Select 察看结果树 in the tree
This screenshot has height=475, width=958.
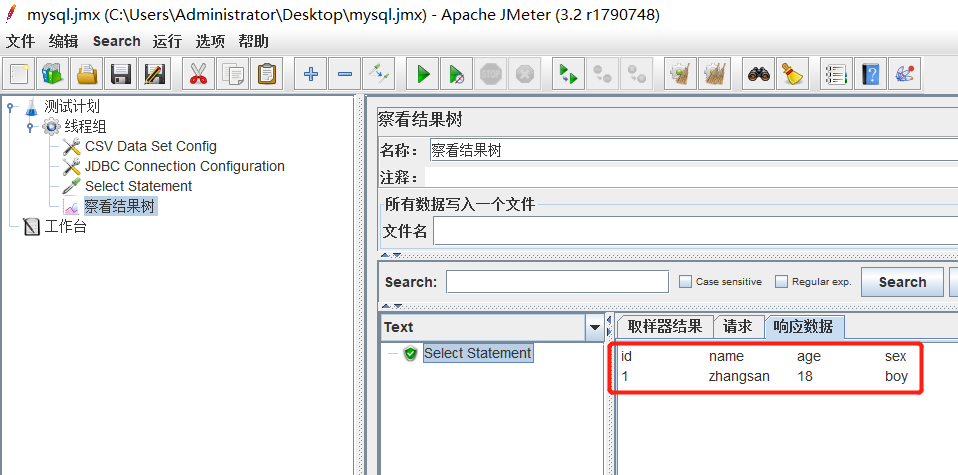[x=120, y=207]
